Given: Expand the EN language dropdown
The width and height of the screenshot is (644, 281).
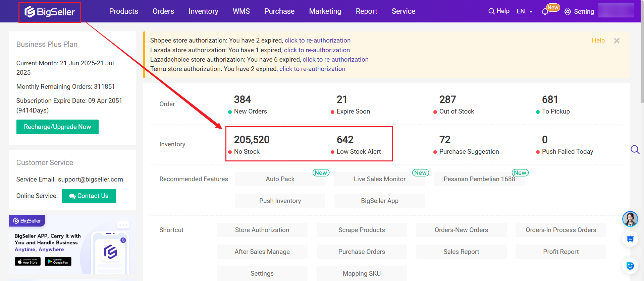Looking at the screenshot, I should (x=525, y=11).
